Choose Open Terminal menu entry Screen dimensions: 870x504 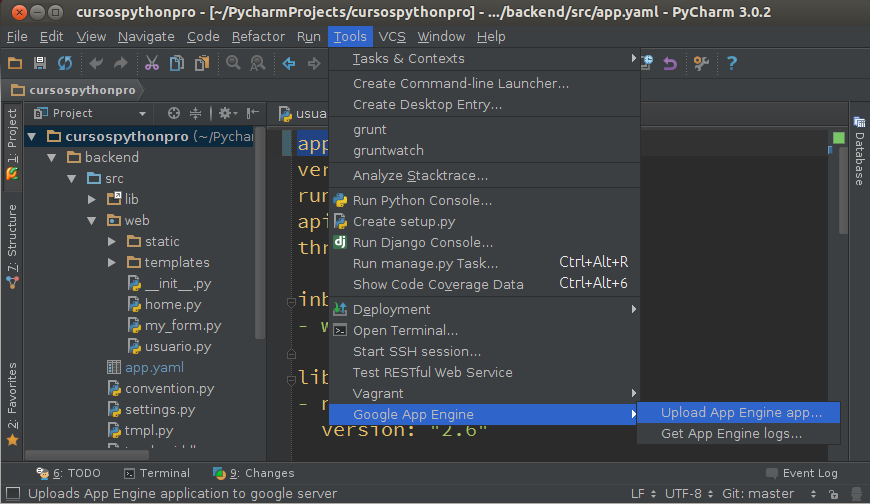[x=484, y=330]
